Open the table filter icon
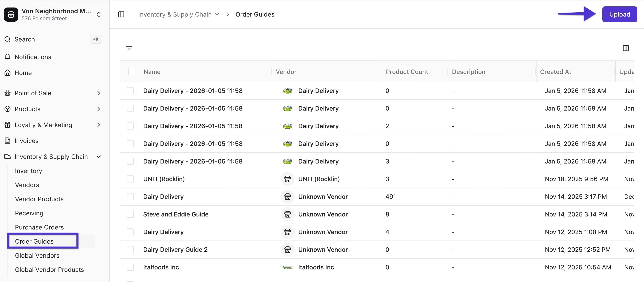Screen dimensions: 644x282 tap(129, 48)
